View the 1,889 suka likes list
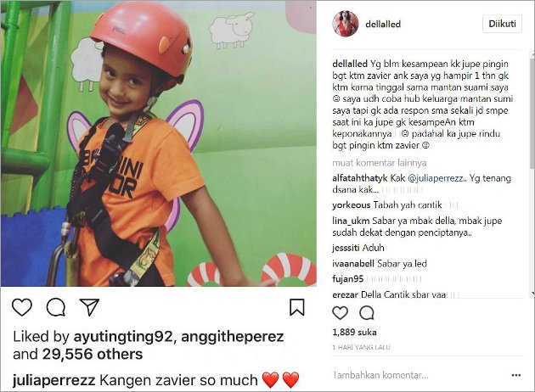The width and height of the screenshot is (535, 392). [x=354, y=333]
